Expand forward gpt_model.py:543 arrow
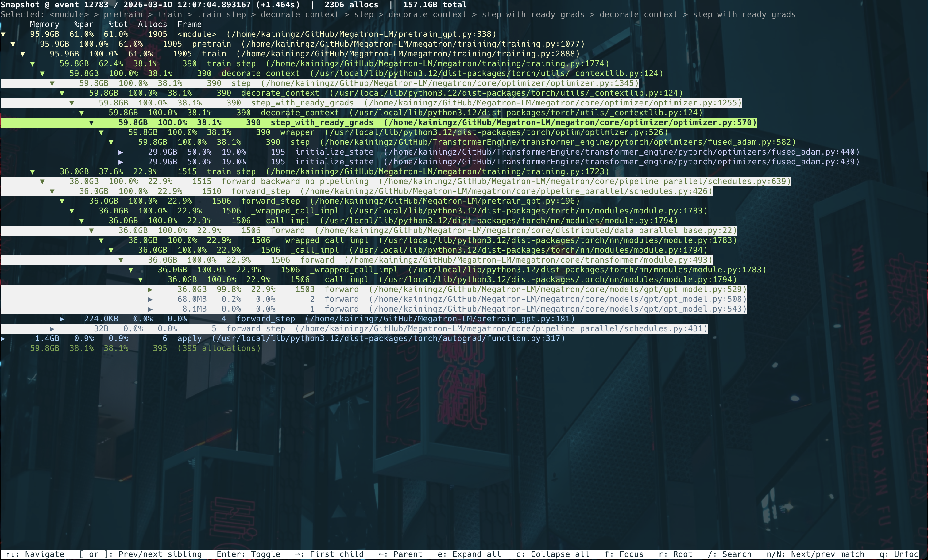Screen dimensions: 928x560 click(x=150, y=309)
